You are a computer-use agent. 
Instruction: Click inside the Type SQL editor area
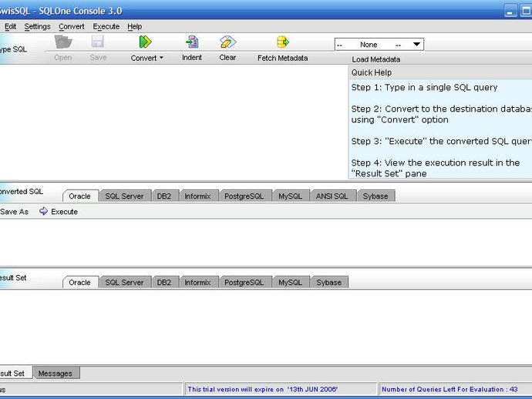[173, 122]
